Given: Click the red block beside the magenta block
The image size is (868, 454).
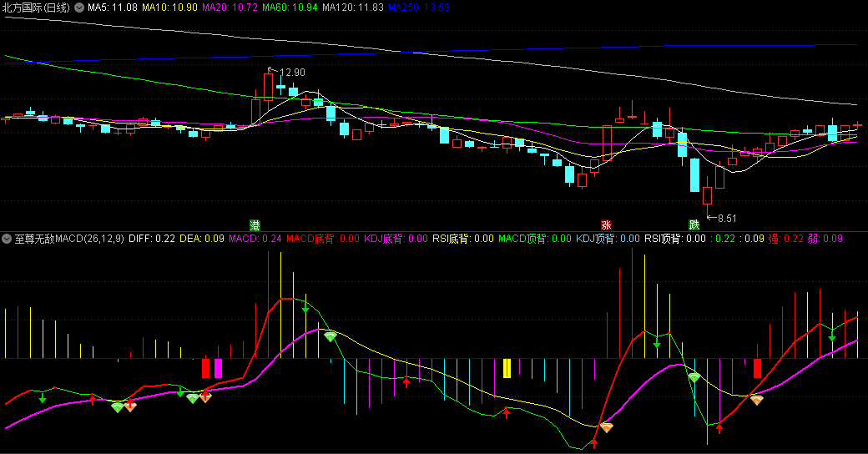Looking at the screenshot, I should coord(205,368).
